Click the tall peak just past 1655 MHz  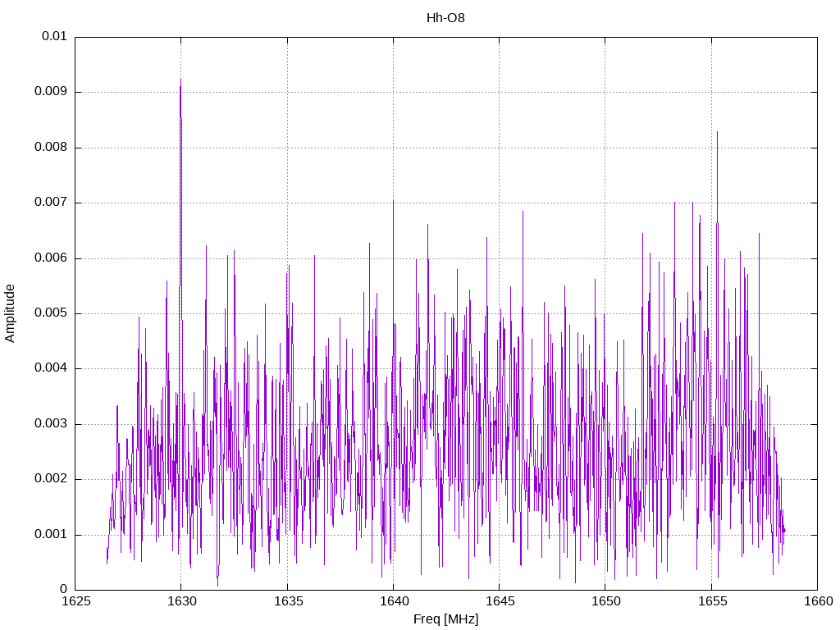717,132
